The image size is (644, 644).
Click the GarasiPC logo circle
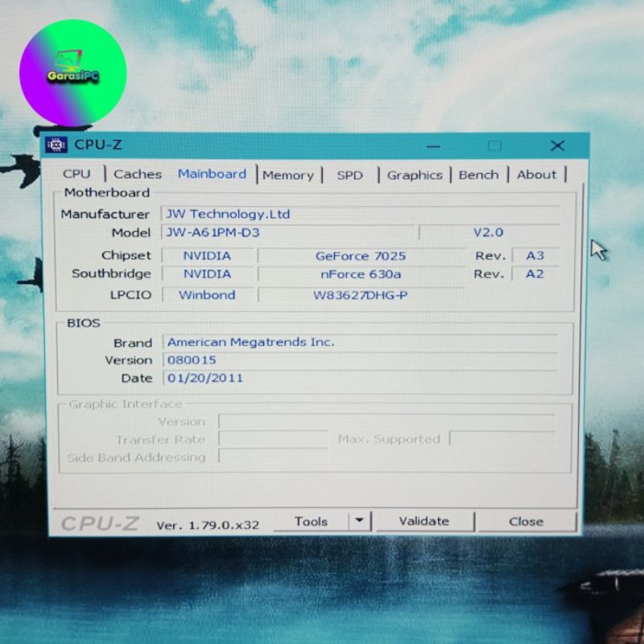click(73, 72)
